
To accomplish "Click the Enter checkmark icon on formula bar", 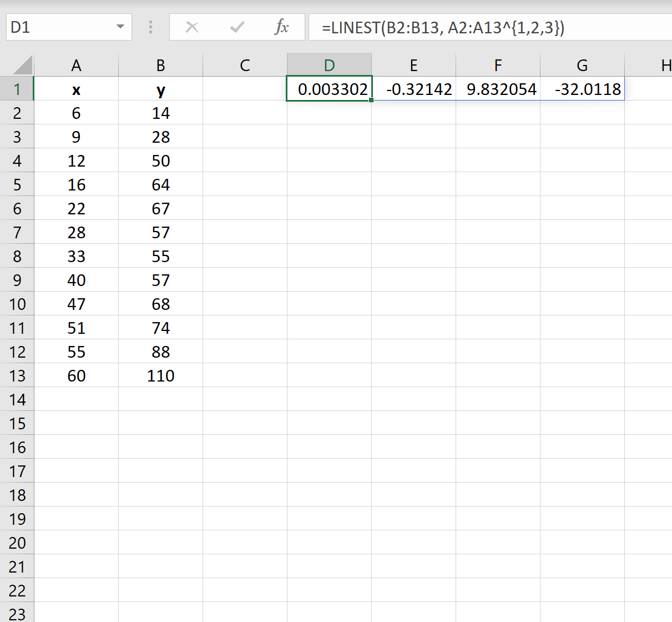I will (x=237, y=27).
